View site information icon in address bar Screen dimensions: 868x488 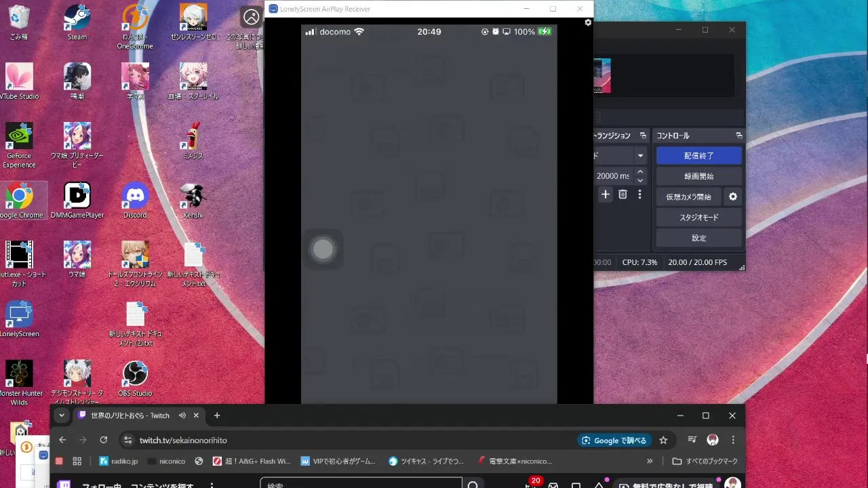tap(127, 440)
